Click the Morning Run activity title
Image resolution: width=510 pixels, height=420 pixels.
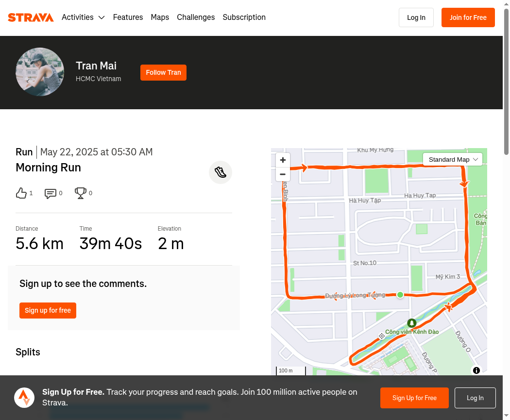point(48,168)
